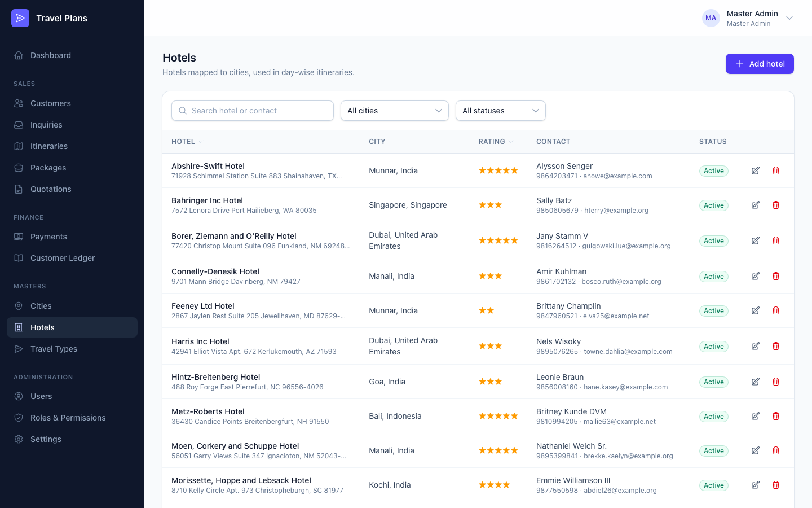
Task: Edit Moen, Corkery and Schuppe Hotel
Action: pos(756,450)
